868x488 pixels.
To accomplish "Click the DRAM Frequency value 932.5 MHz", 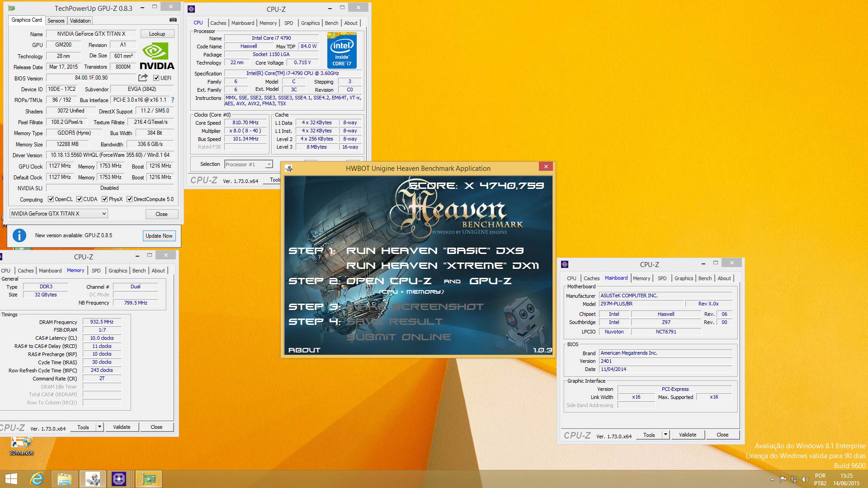I will pyautogui.click(x=102, y=322).
